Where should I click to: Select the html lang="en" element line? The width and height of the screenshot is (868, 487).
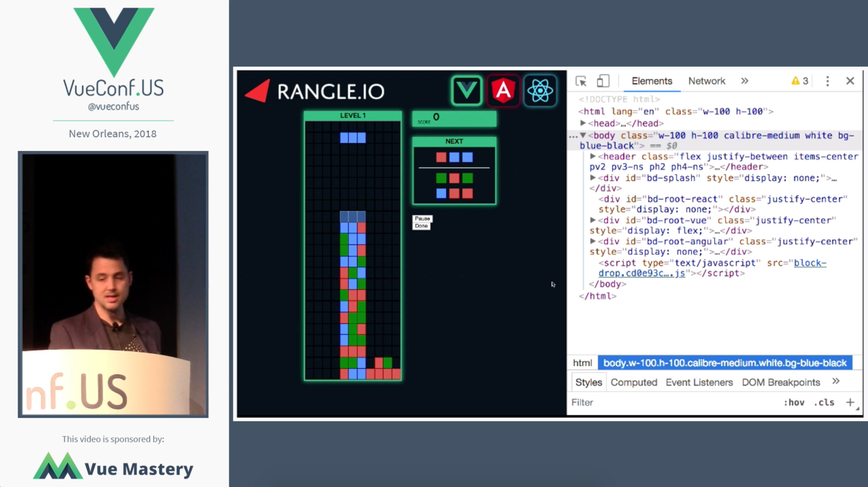(676, 111)
